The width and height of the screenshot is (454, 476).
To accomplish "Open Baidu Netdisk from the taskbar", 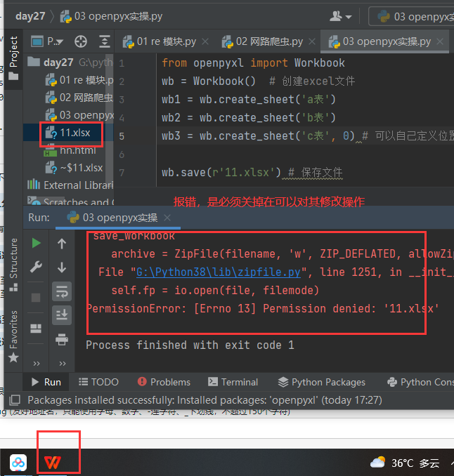I will pos(18,463).
